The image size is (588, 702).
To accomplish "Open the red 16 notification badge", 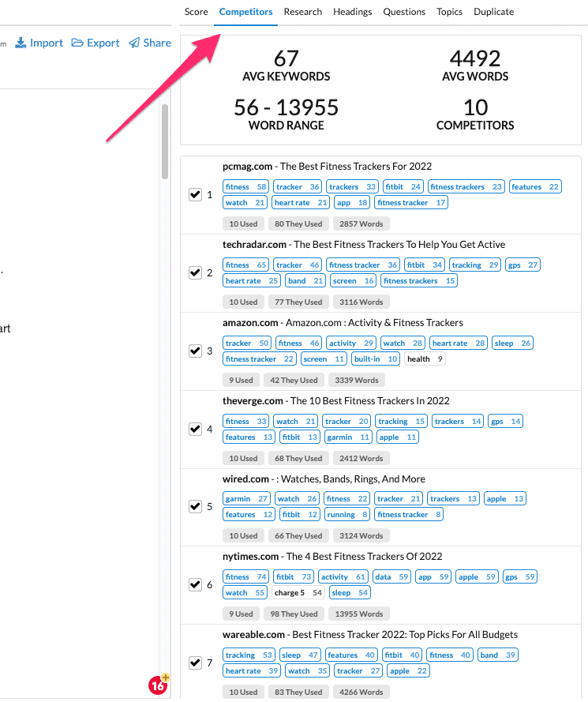I will coord(156,685).
